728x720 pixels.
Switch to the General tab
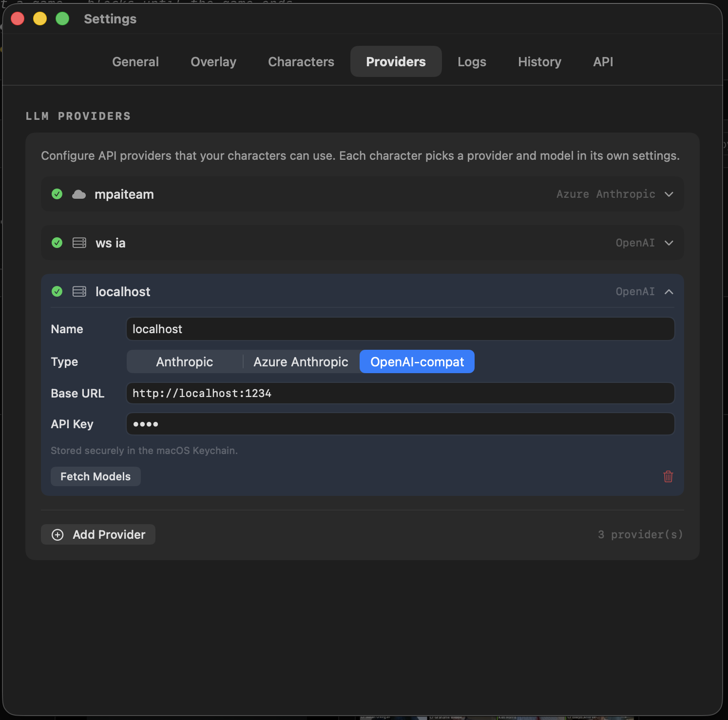pos(135,61)
